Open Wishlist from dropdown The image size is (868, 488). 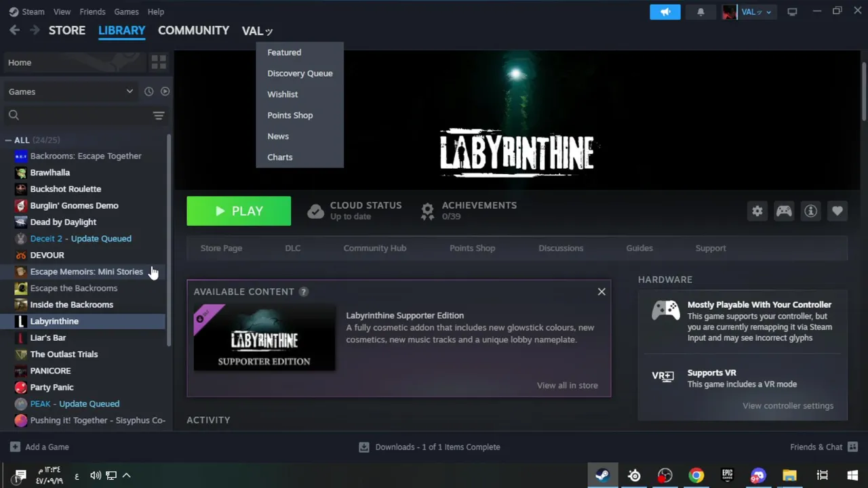282,94
